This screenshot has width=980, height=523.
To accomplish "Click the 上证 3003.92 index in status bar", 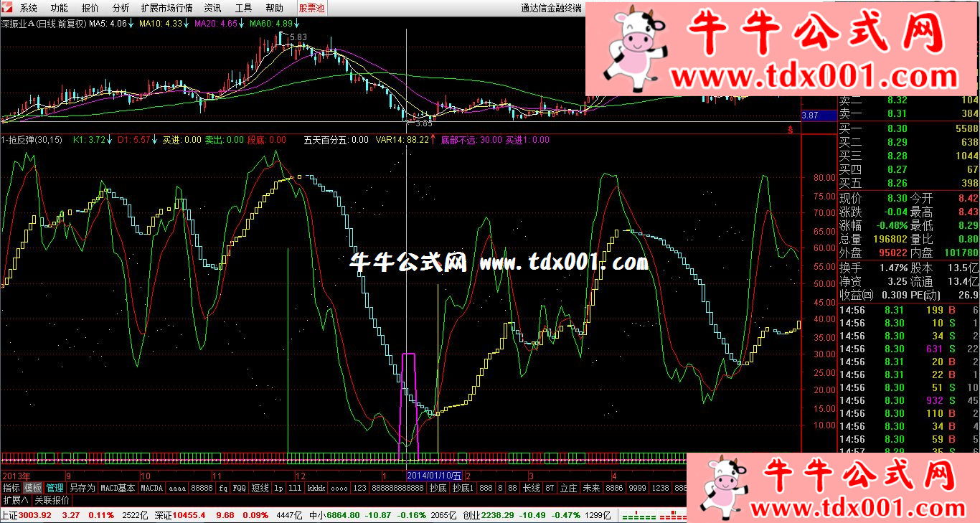I will point(26,515).
